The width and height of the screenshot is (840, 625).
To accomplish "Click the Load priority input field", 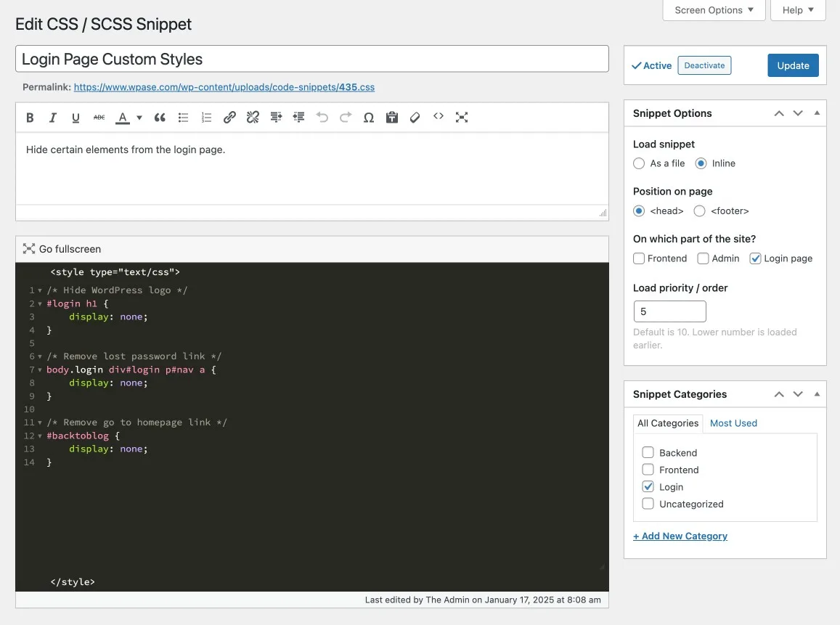I will pyautogui.click(x=669, y=311).
